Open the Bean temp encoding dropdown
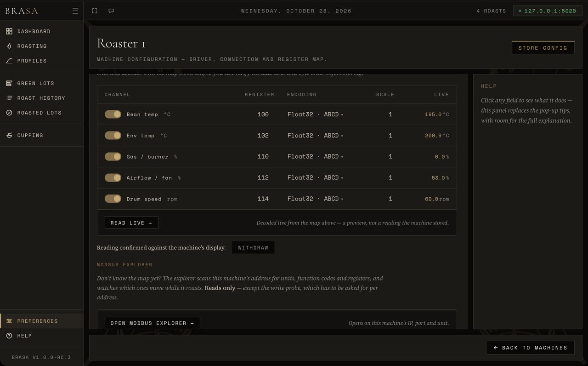 (x=316, y=114)
